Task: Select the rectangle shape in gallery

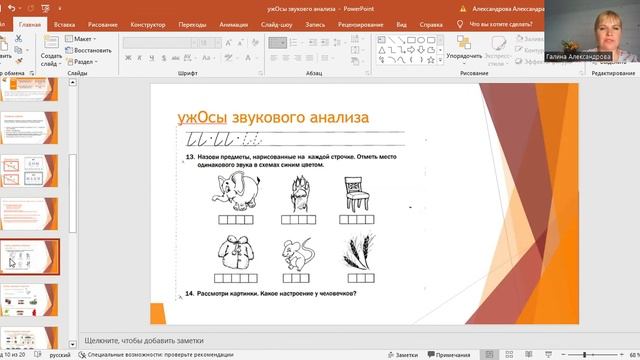Action: (411, 40)
